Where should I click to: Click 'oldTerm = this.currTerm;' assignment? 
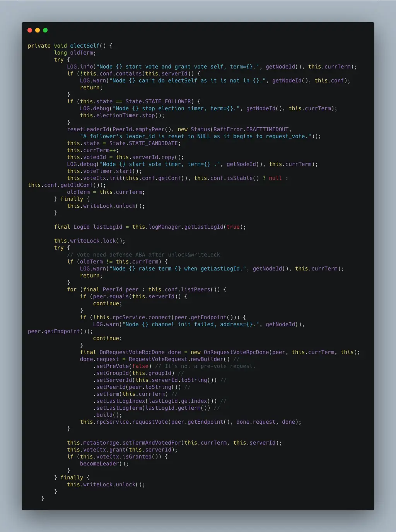click(106, 192)
